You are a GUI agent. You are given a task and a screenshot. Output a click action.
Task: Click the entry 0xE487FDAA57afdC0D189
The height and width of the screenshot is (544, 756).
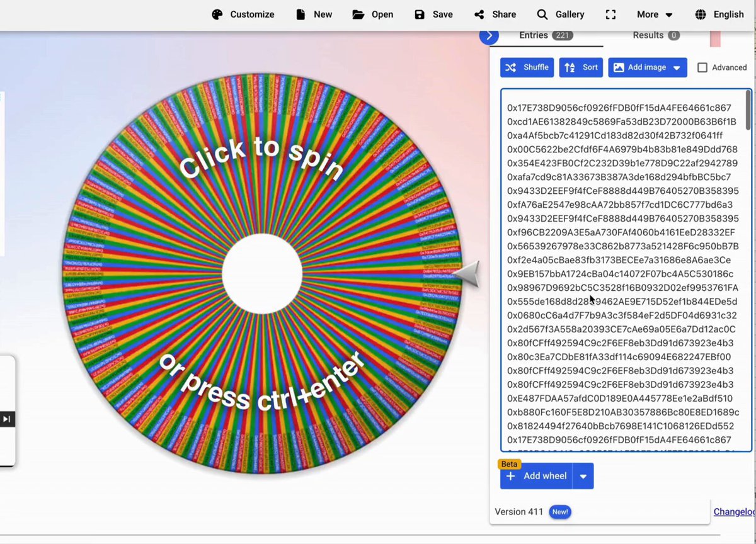click(620, 399)
